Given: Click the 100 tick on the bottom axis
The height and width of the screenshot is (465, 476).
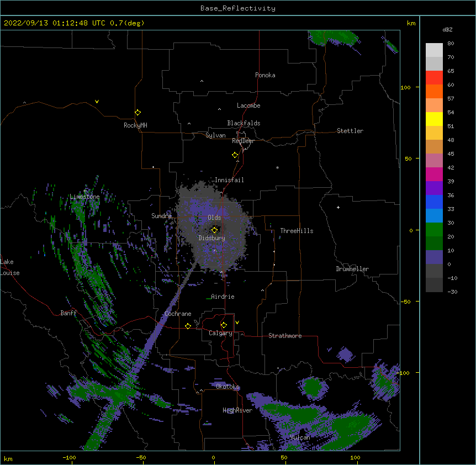Looking at the screenshot, I should pyautogui.click(x=355, y=457).
